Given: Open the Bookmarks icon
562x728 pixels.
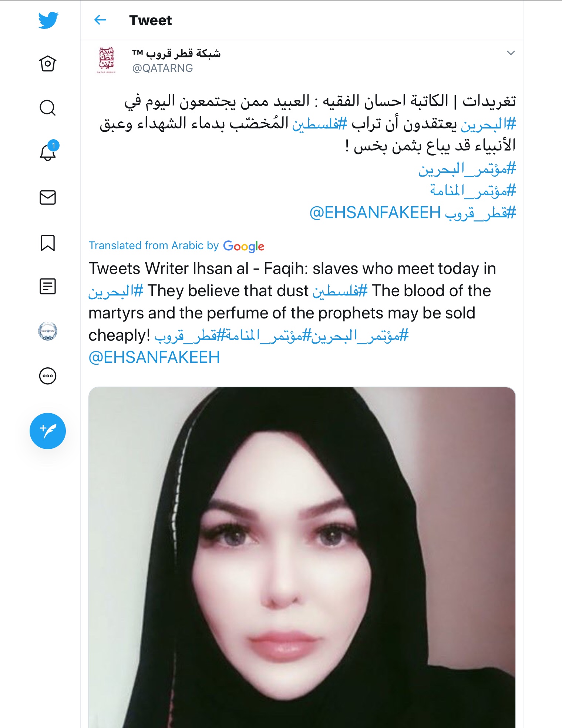Looking at the screenshot, I should [x=48, y=243].
